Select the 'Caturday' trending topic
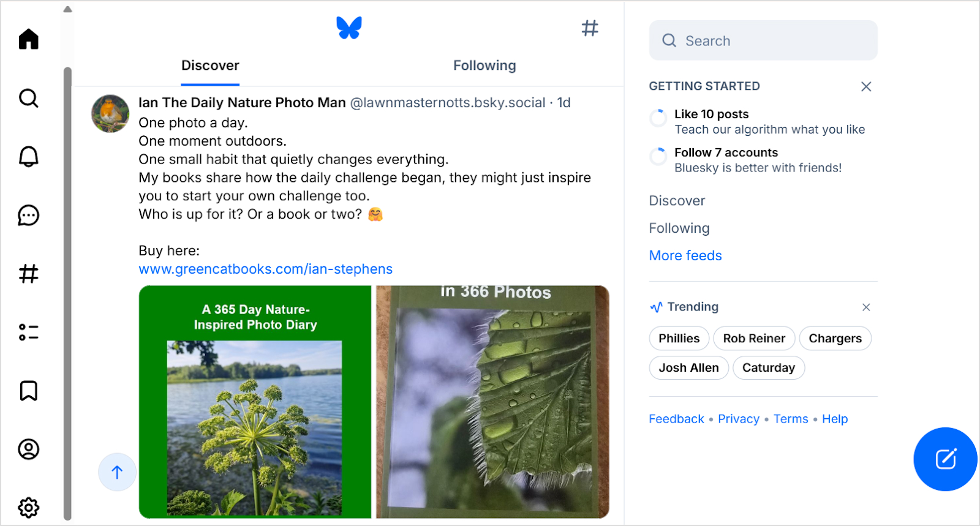Viewport: 980px width, 526px height. pos(768,367)
